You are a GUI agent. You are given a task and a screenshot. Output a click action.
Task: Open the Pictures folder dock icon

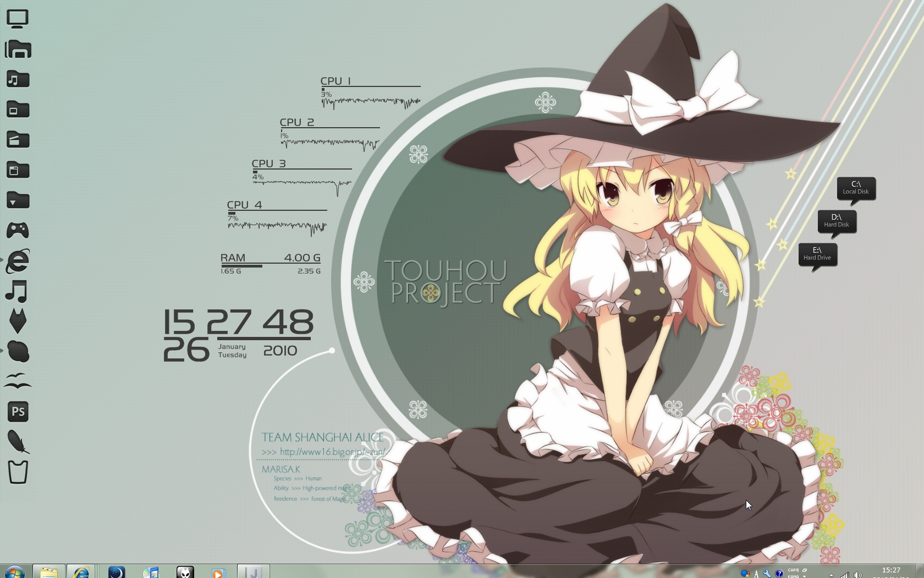[x=18, y=110]
